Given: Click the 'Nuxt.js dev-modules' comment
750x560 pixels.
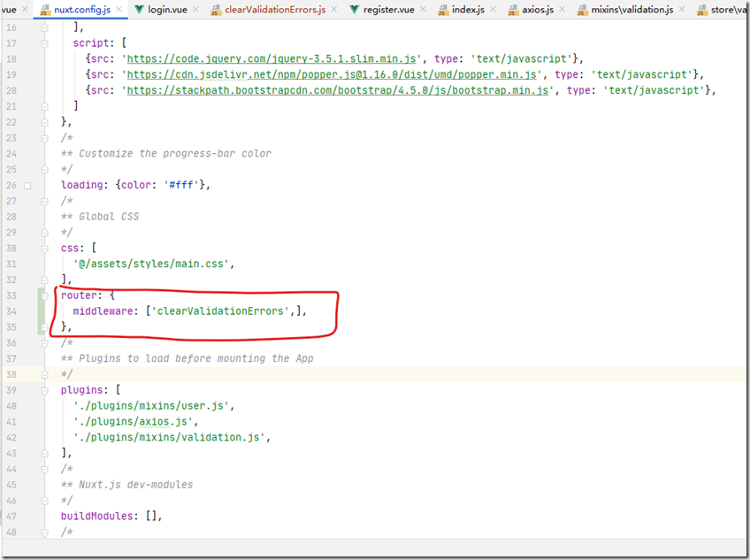Looking at the screenshot, I should pyautogui.click(x=135, y=485).
